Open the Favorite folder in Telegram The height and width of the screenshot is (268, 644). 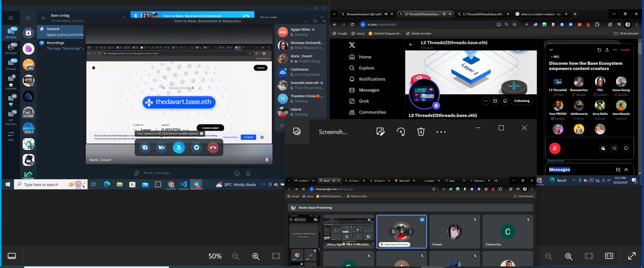11,82
